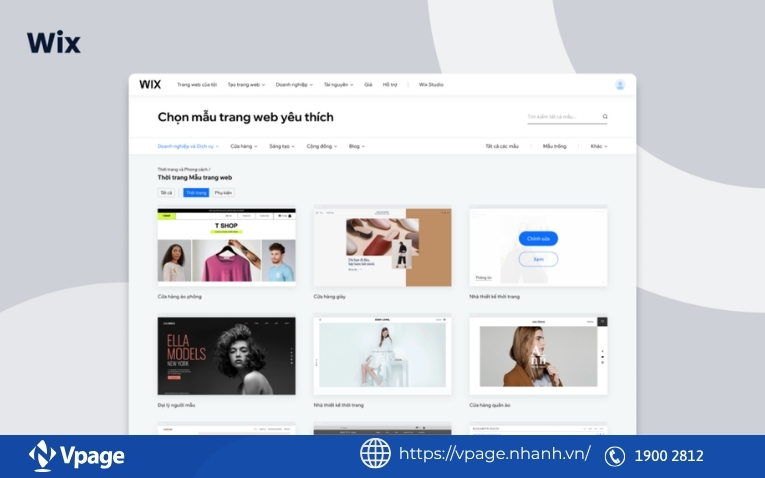Image resolution: width=765 pixels, height=478 pixels.
Task: Open the 'Hỗ trợ' support menu item
Action: [x=390, y=85]
